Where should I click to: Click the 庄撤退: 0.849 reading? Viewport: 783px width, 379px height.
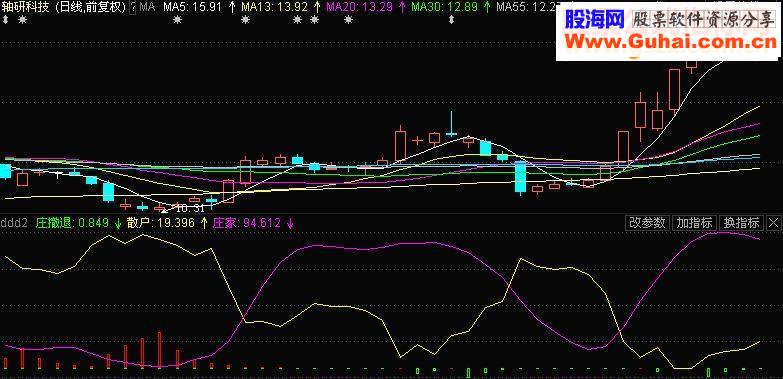[x=72, y=223]
